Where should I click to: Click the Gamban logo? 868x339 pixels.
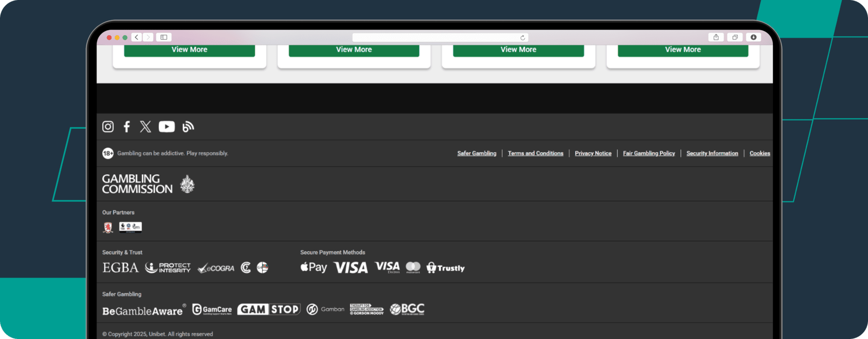[x=325, y=309]
